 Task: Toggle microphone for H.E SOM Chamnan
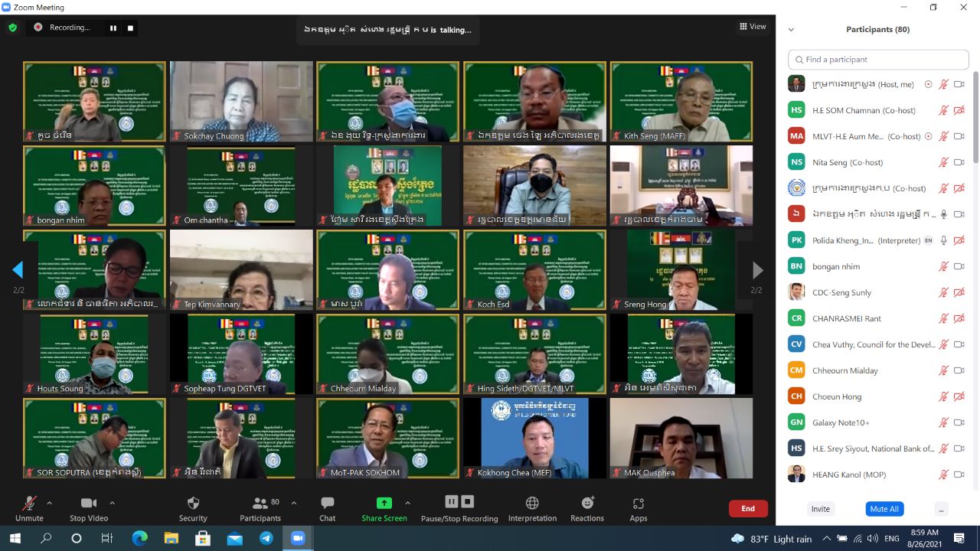click(x=944, y=110)
